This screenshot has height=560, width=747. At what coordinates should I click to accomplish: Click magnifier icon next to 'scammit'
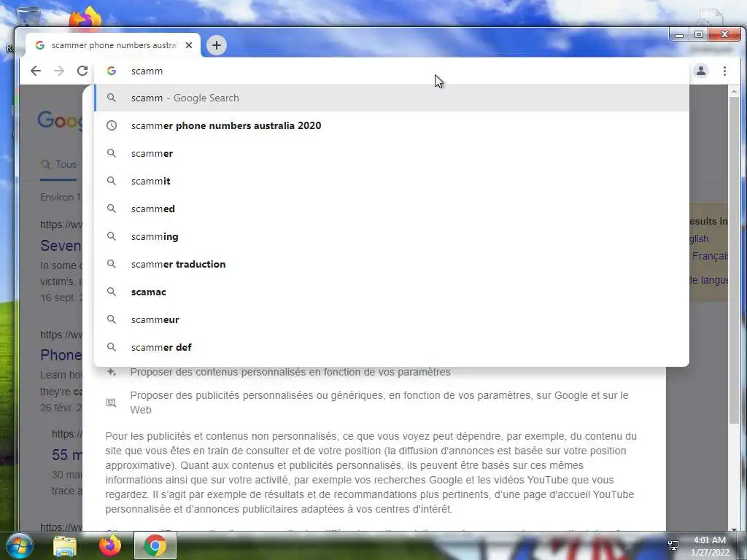click(x=112, y=181)
